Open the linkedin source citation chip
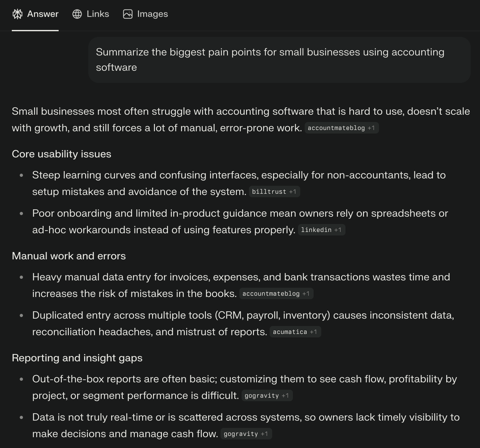The width and height of the screenshot is (480, 448). (321, 230)
